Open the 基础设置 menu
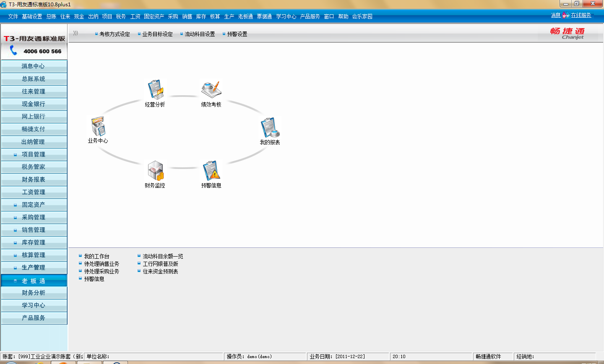The image size is (604, 364). click(x=32, y=16)
